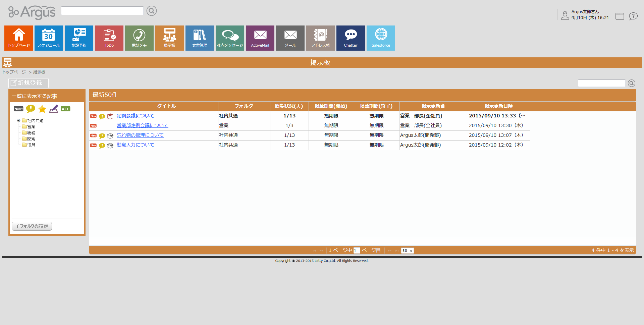Click the 子フォルダの設定 button

[32, 226]
